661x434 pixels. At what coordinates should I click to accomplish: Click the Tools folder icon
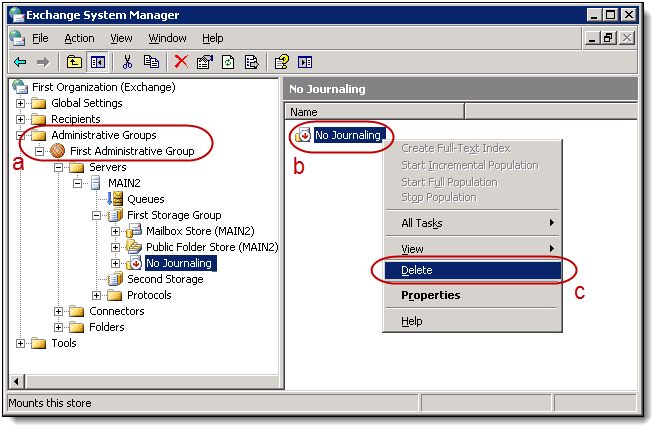click(39, 343)
